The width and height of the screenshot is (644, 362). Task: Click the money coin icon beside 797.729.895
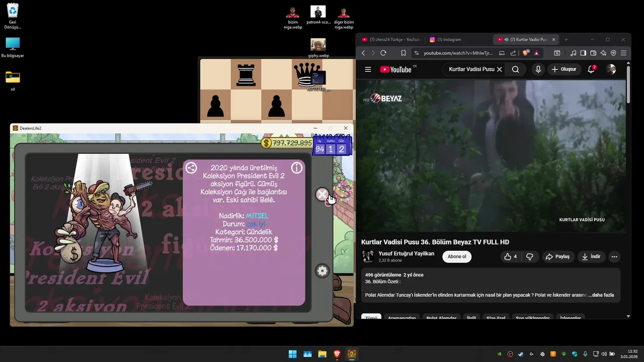pos(266,143)
